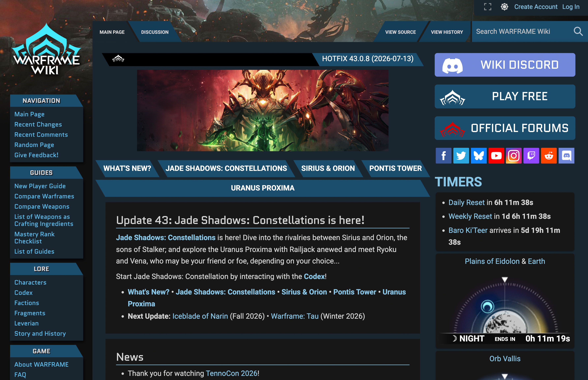Click the Weekly Reset timer link
The height and width of the screenshot is (380, 588).
point(470,216)
